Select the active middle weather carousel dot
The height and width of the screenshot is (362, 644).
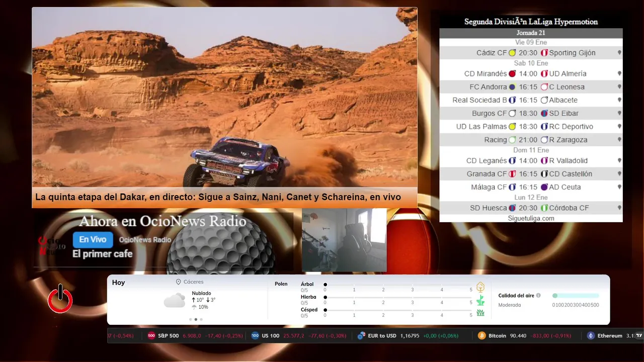[x=196, y=319]
